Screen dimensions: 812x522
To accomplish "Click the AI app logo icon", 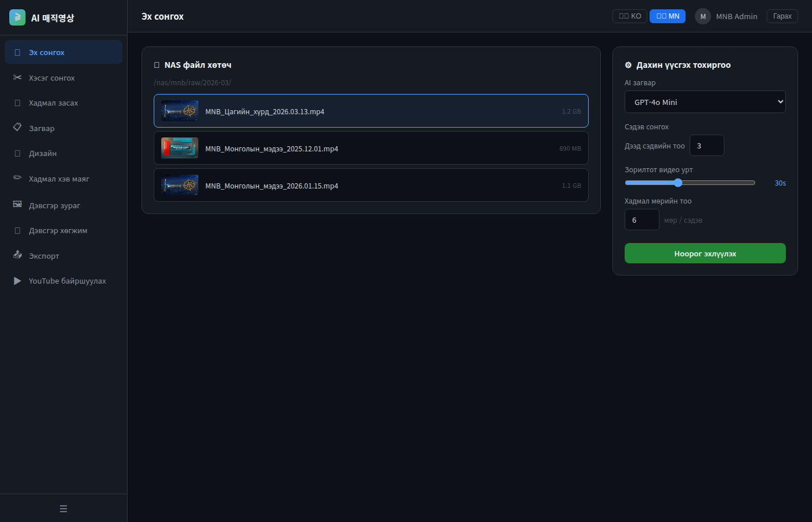I will (17, 17).
